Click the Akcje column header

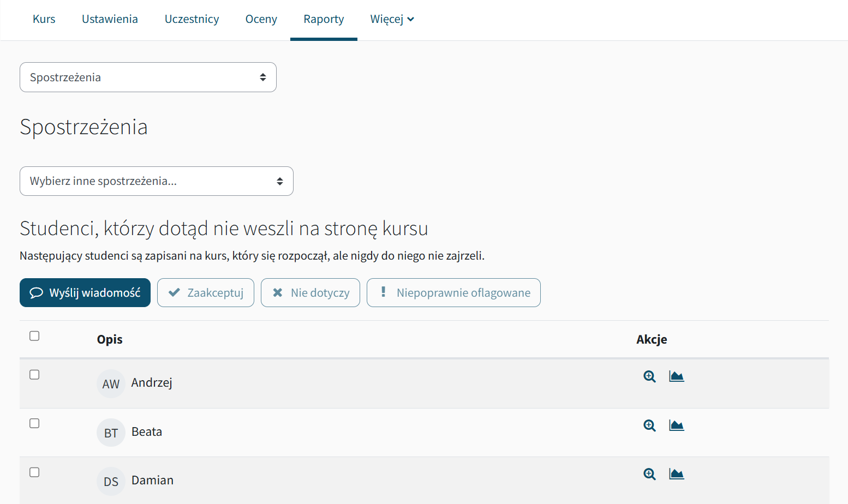tap(652, 339)
